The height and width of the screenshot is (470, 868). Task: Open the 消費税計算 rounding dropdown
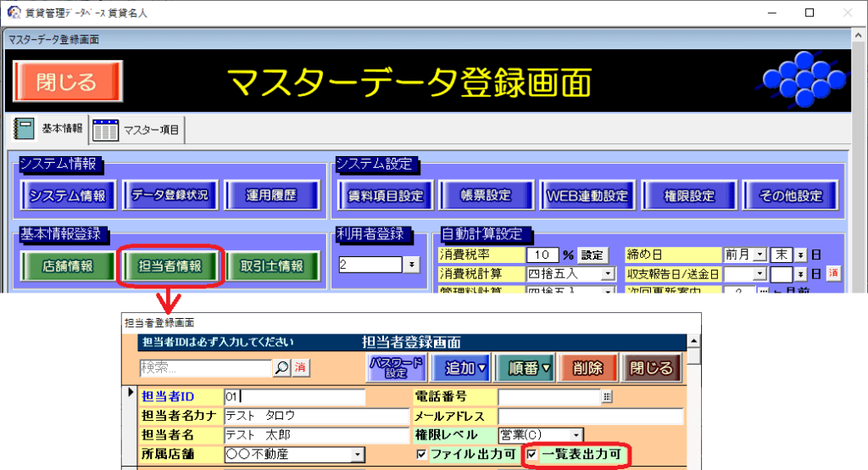pyautogui.click(x=608, y=273)
